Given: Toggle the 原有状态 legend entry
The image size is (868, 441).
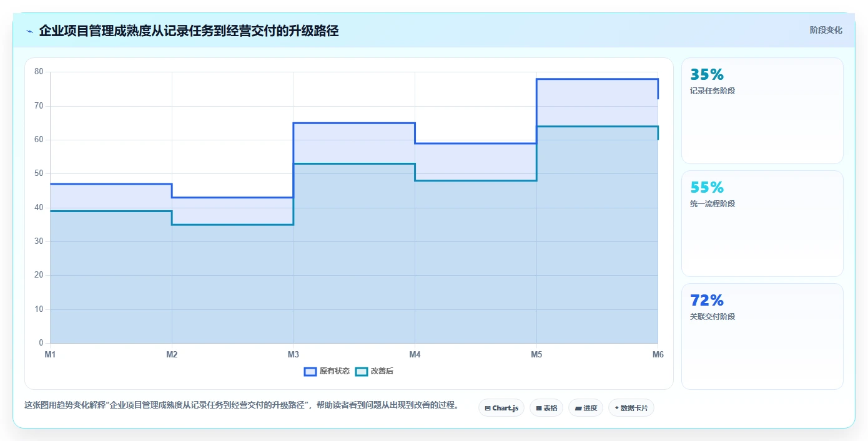Looking at the screenshot, I should [327, 371].
